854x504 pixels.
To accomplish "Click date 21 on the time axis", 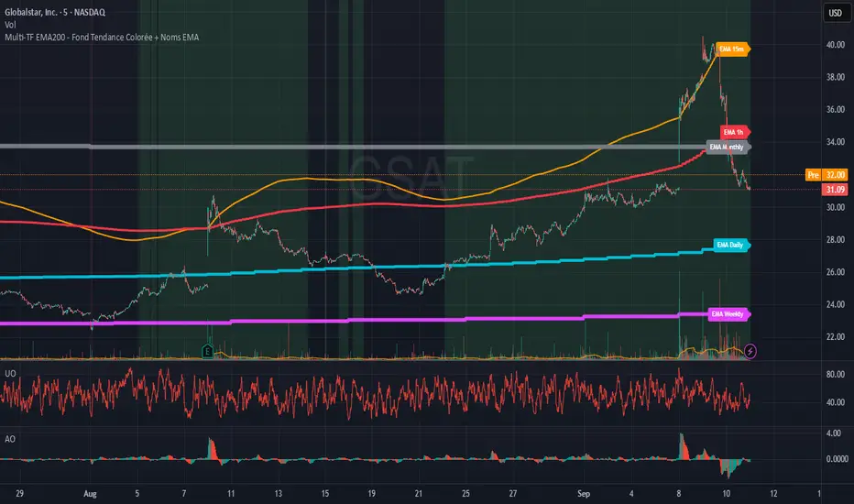I will [418, 494].
